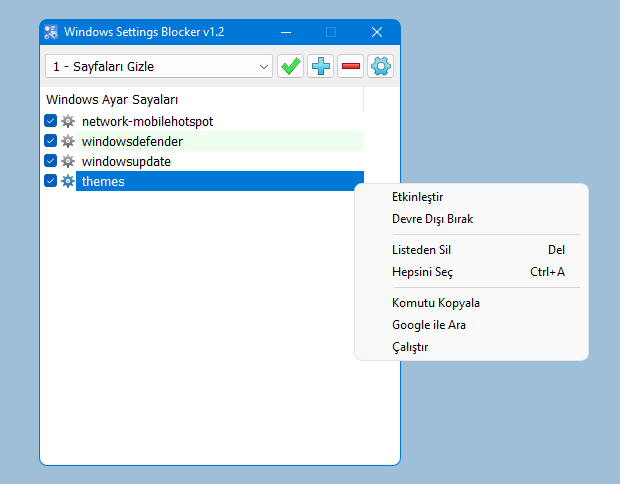Click gear icon beside network-mobilehotspot
The image size is (620, 484).
click(x=68, y=121)
